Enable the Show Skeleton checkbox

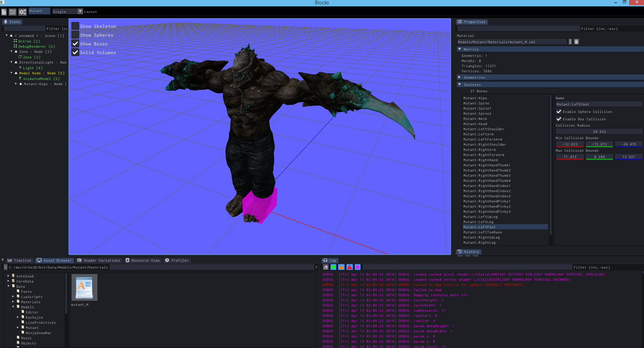pos(75,26)
